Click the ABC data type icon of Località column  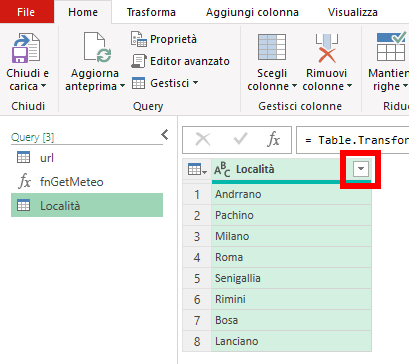pos(222,170)
